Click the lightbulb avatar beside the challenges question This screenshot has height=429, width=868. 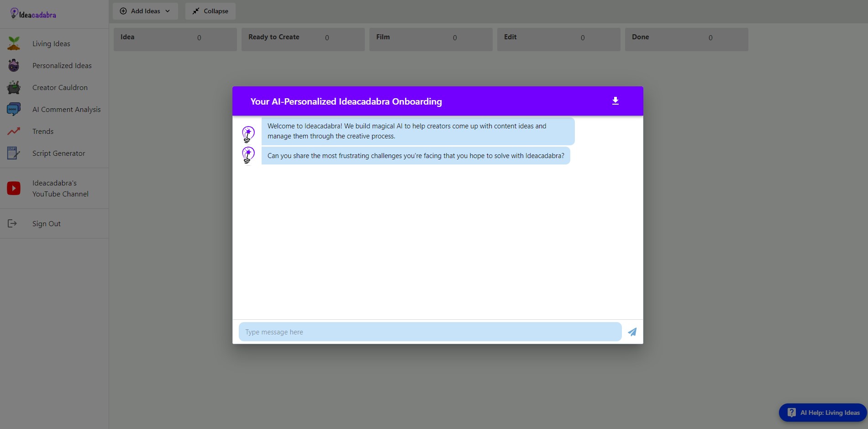coord(248,155)
